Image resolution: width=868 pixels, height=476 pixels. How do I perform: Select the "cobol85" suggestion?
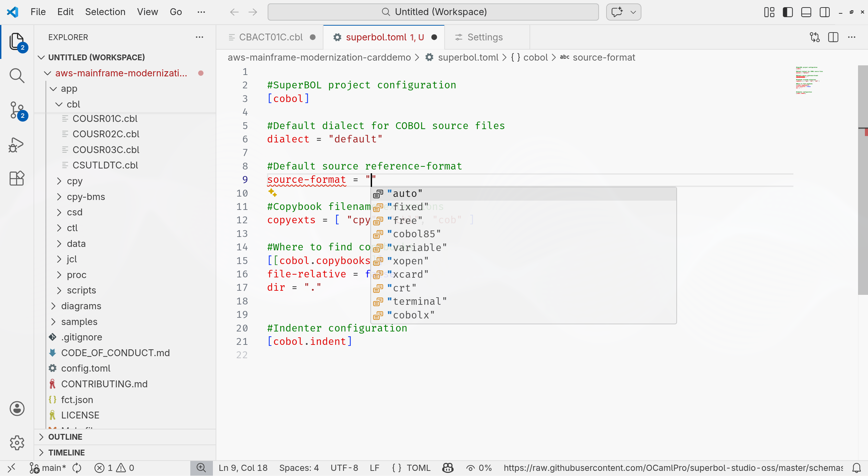point(524,234)
